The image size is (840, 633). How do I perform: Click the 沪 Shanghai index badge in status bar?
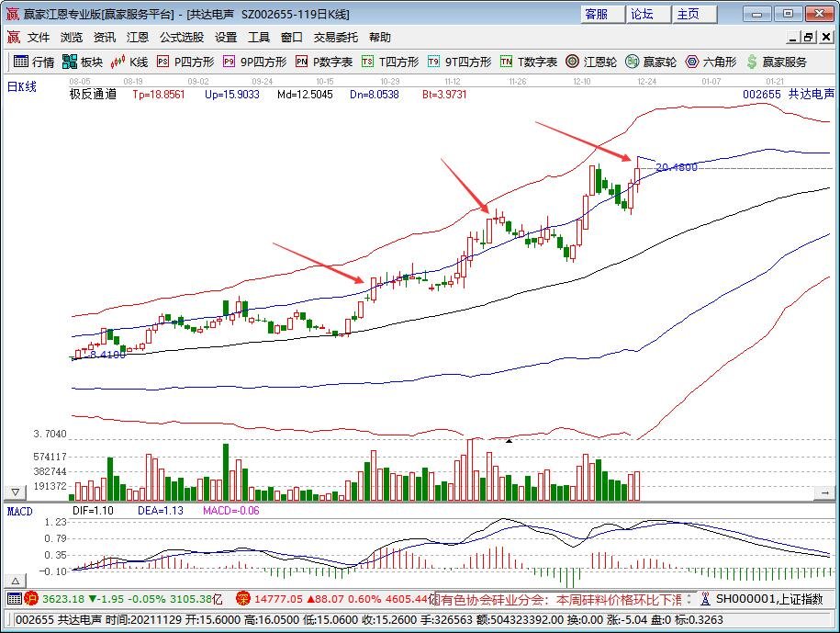[31, 599]
